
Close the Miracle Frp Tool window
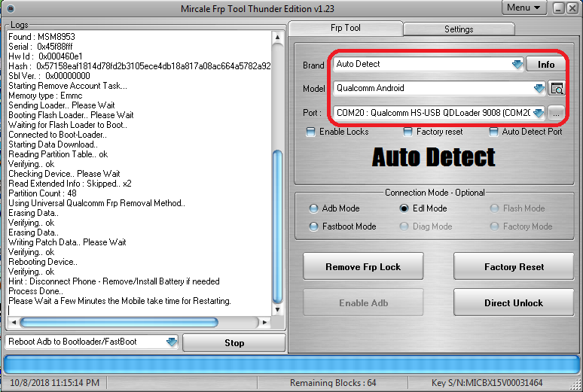(572, 8)
